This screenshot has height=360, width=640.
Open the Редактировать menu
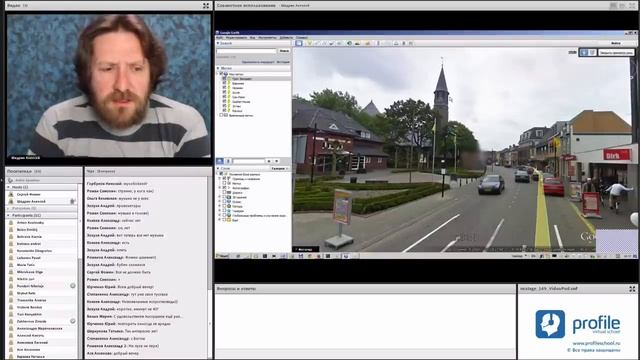tap(236, 38)
